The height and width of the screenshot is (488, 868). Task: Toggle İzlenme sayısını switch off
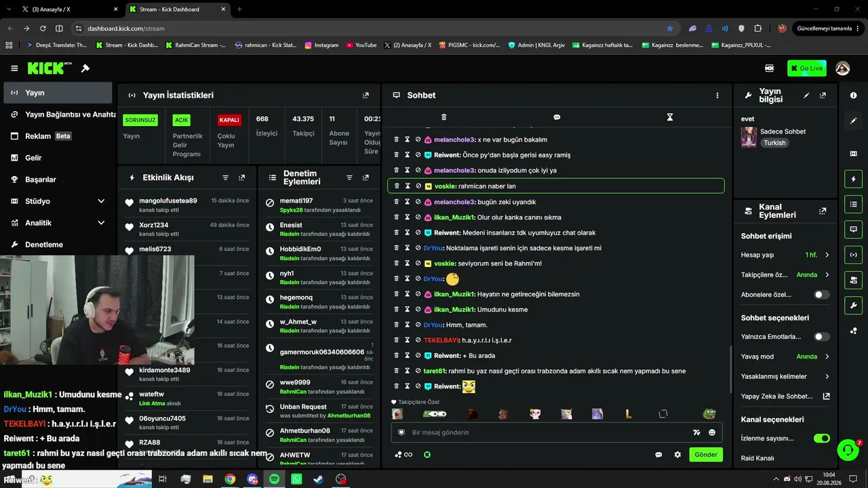(x=821, y=439)
